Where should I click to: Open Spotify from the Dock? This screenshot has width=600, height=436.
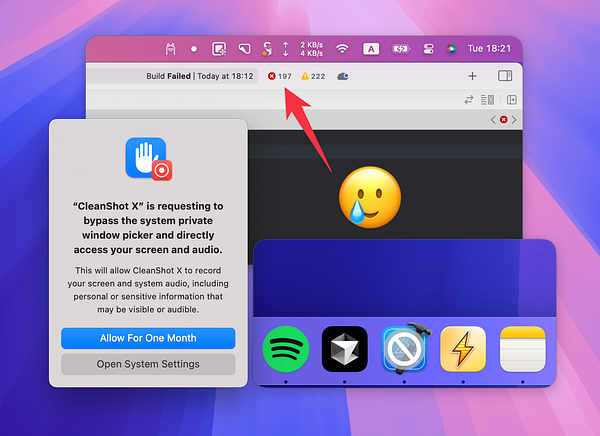coord(286,349)
